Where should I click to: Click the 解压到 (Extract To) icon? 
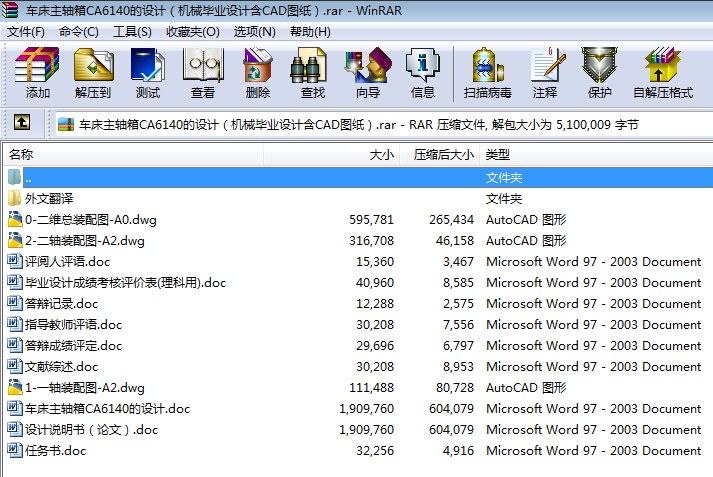click(x=93, y=65)
